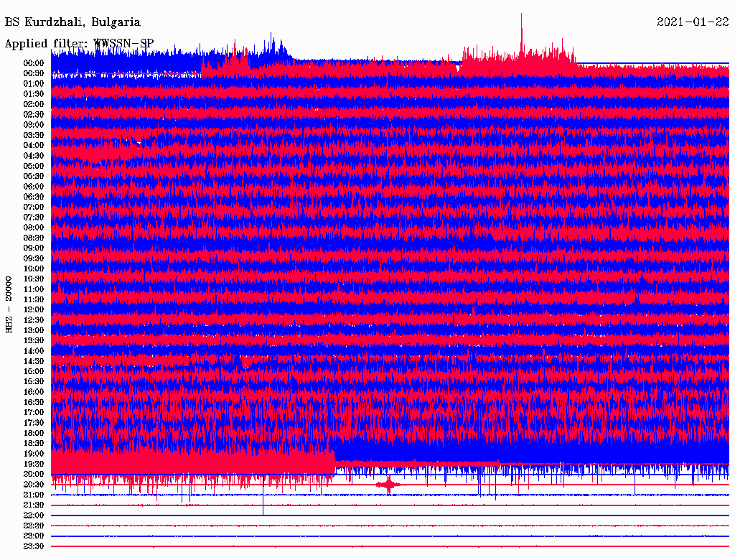Select the 19:30 time label
This screenshot has height=560, width=735.
coord(34,464)
